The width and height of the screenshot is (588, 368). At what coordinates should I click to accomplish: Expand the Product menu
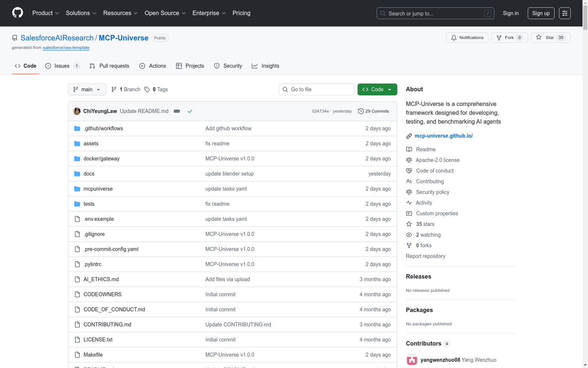tap(46, 13)
